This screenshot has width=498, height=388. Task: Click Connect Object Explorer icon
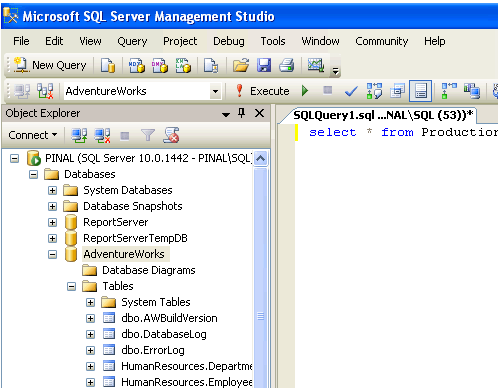[79, 135]
